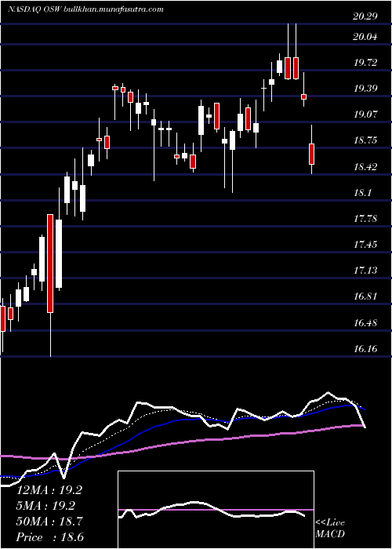Click the NASDAQ OSW bullkhan.munafasutra.com title text
This screenshot has width=392, height=549.
tap(85, 9)
